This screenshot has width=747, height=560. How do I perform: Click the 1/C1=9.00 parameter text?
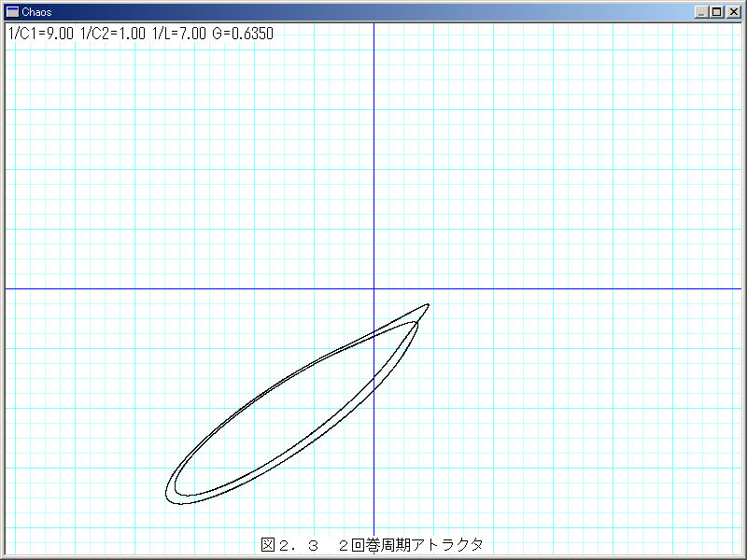tap(41, 34)
